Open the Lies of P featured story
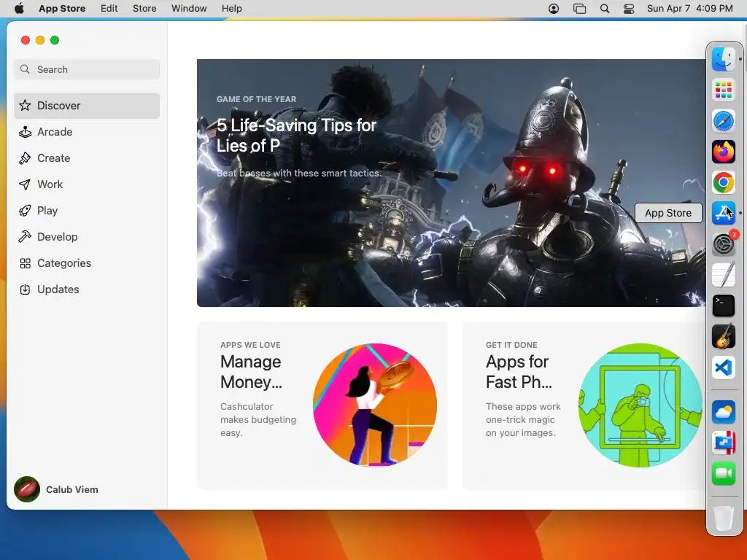 point(451,183)
